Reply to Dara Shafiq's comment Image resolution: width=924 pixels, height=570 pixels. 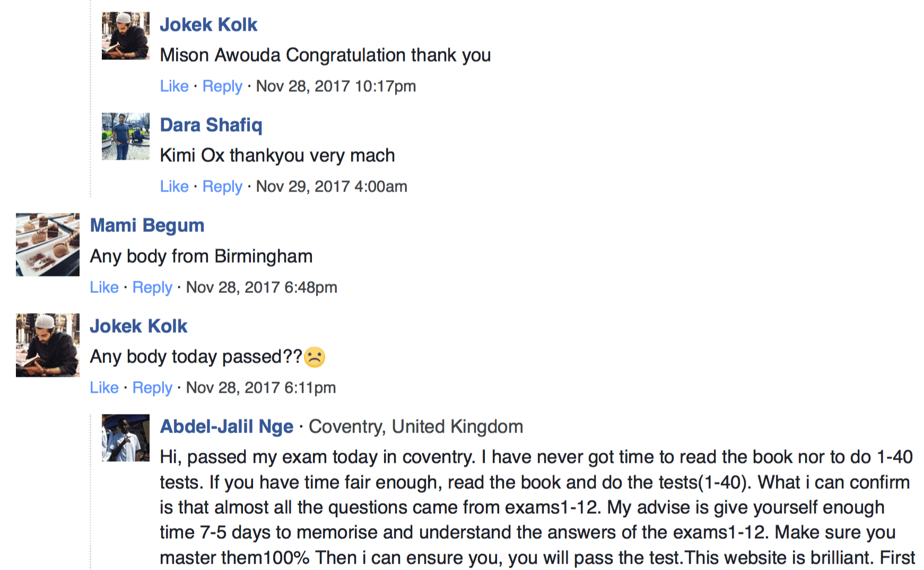[222, 186]
